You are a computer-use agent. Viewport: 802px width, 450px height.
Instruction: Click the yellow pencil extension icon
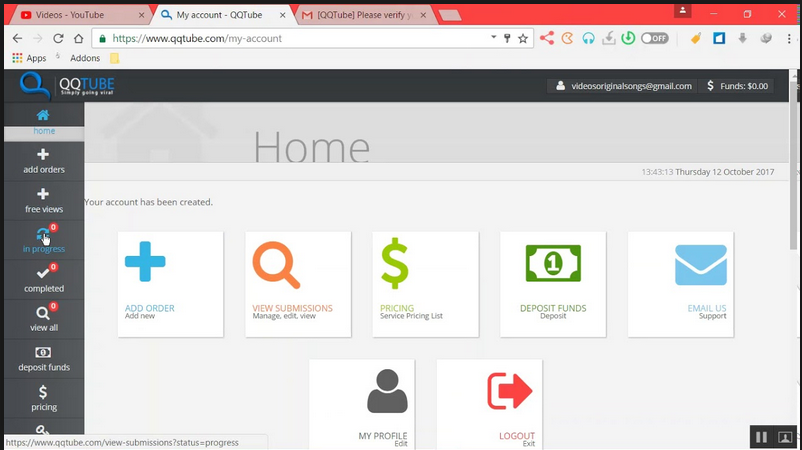[696, 38]
